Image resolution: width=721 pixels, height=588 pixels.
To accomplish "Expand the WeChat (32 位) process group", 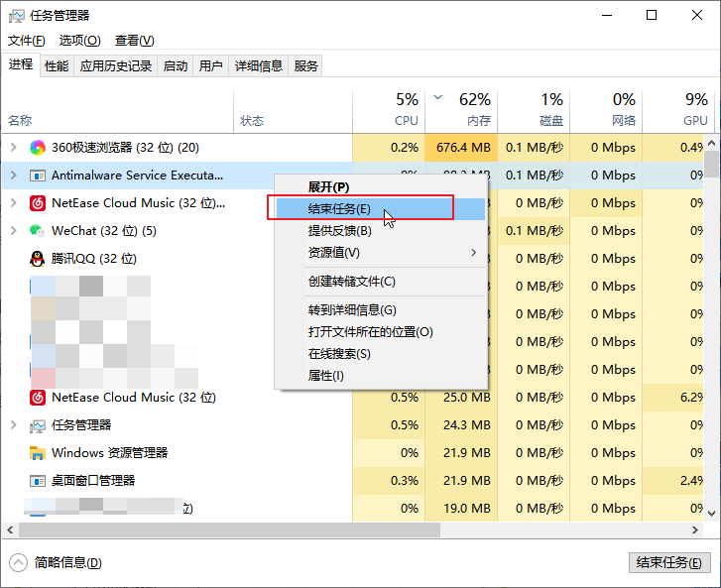I will point(13,231).
